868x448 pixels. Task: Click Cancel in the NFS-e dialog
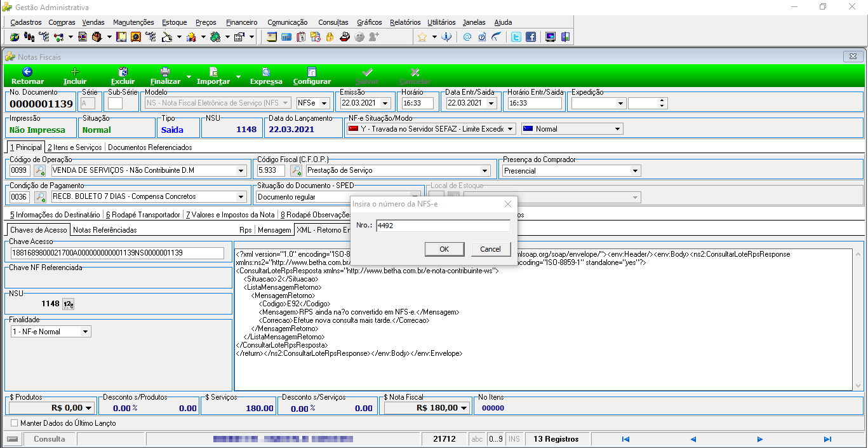click(491, 249)
